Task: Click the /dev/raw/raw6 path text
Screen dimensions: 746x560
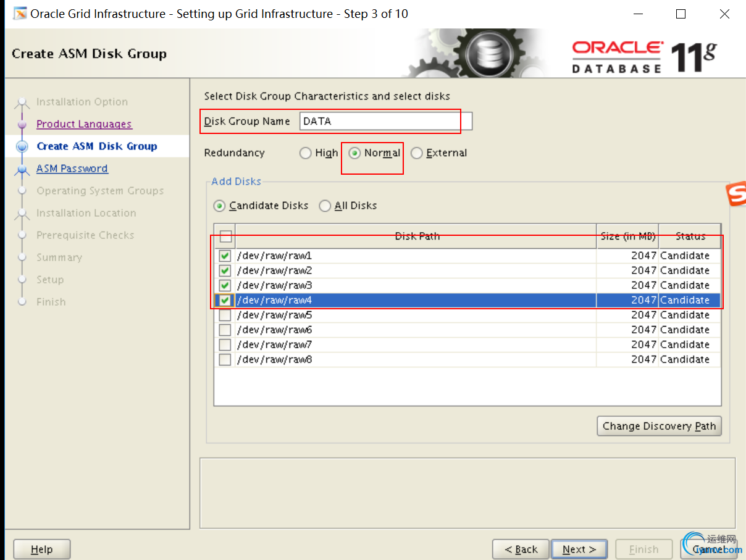Action: click(274, 330)
